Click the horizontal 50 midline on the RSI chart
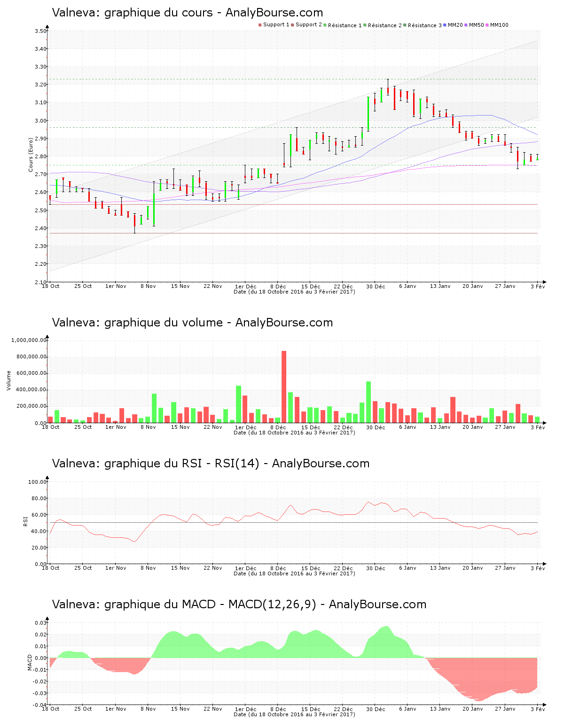The image size is (564, 728). point(294,523)
